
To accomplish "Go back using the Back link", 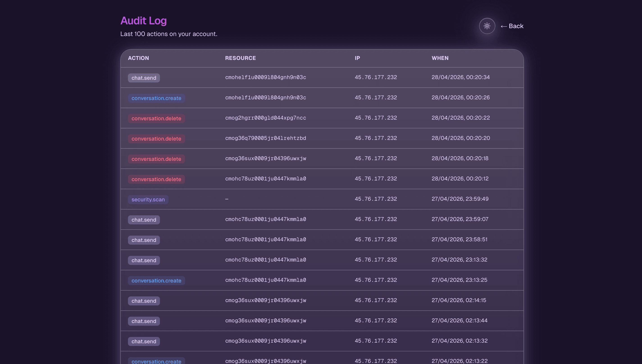I will coord(512,26).
